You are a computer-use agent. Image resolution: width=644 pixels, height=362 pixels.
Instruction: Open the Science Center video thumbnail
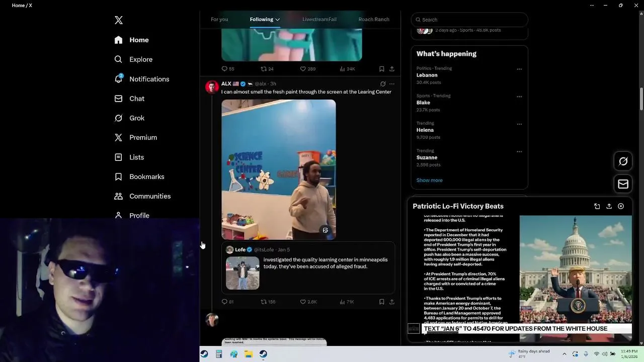(x=279, y=169)
